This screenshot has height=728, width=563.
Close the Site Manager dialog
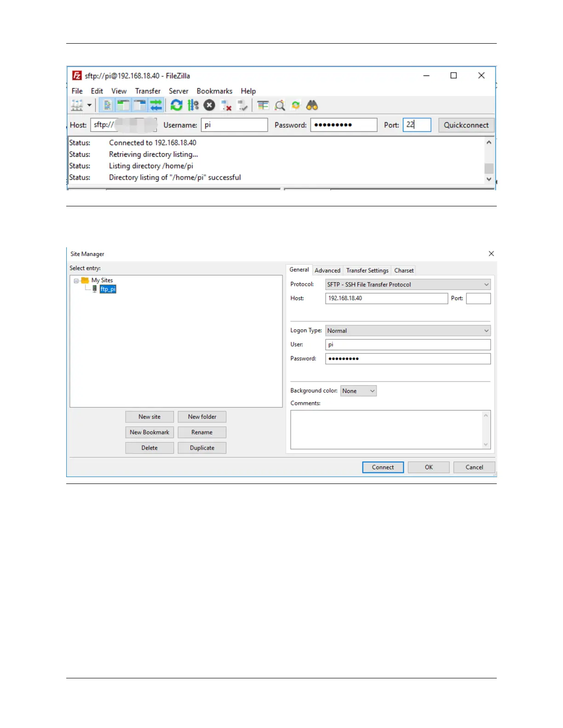[x=491, y=254]
